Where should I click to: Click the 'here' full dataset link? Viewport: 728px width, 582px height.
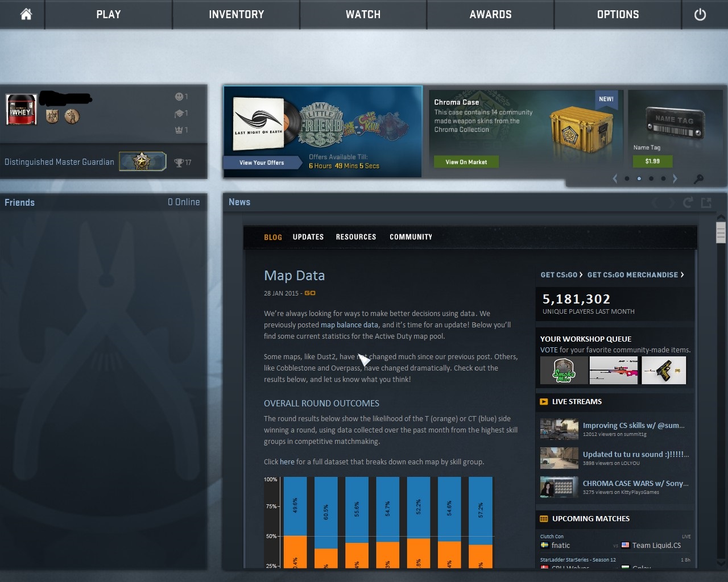[x=287, y=462]
